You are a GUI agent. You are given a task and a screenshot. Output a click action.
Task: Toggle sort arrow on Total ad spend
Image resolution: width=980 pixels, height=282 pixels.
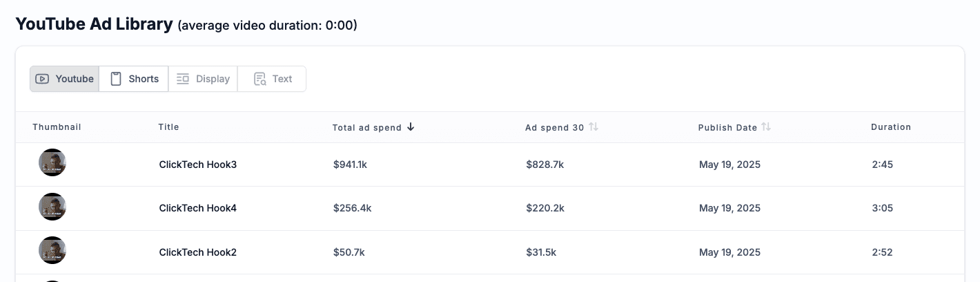coord(411,127)
